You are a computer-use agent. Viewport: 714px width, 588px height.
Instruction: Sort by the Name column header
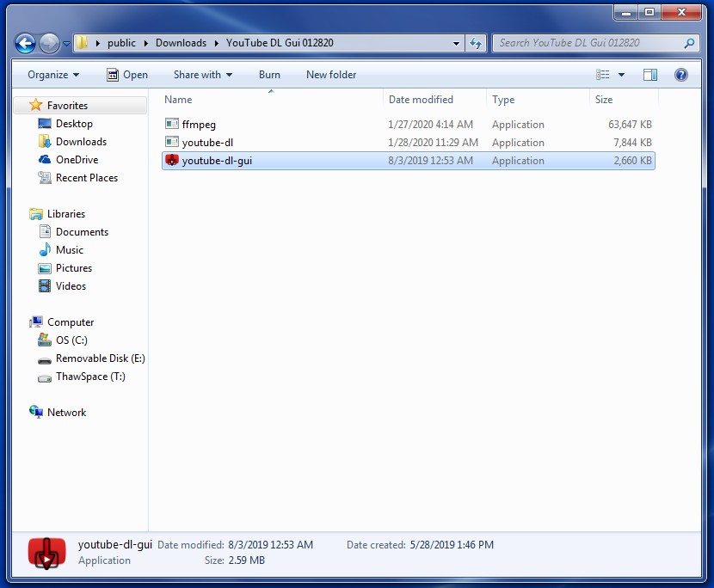[x=271, y=99]
